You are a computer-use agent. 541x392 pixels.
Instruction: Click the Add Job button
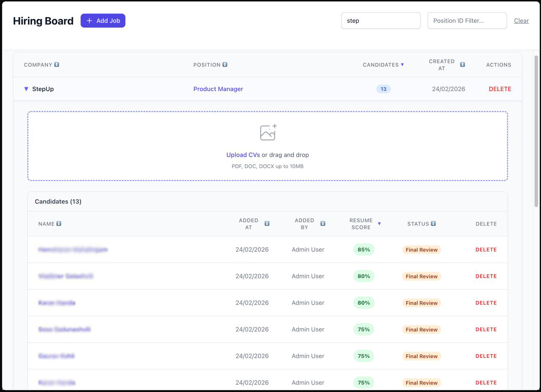(x=103, y=20)
